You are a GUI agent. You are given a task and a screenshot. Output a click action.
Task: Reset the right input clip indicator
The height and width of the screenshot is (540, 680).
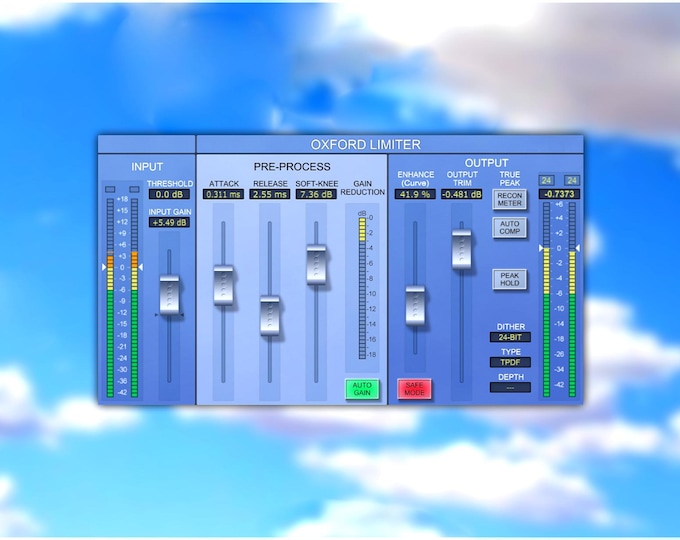click(x=134, y=190)
